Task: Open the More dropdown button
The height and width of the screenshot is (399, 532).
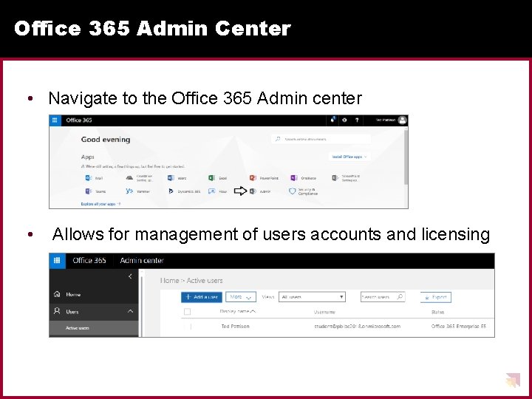Action: (241, 297)
